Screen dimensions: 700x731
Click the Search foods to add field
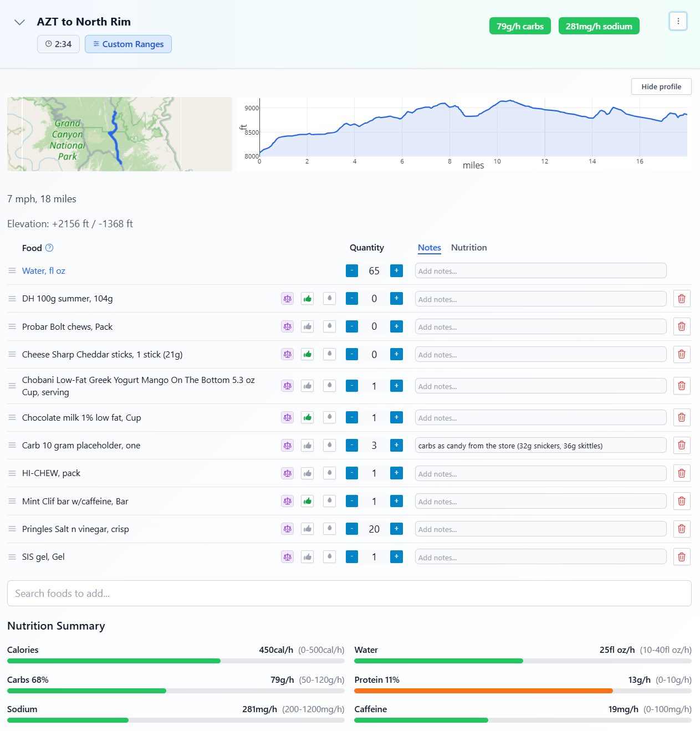pyautogui.click(x=349, y=593)
